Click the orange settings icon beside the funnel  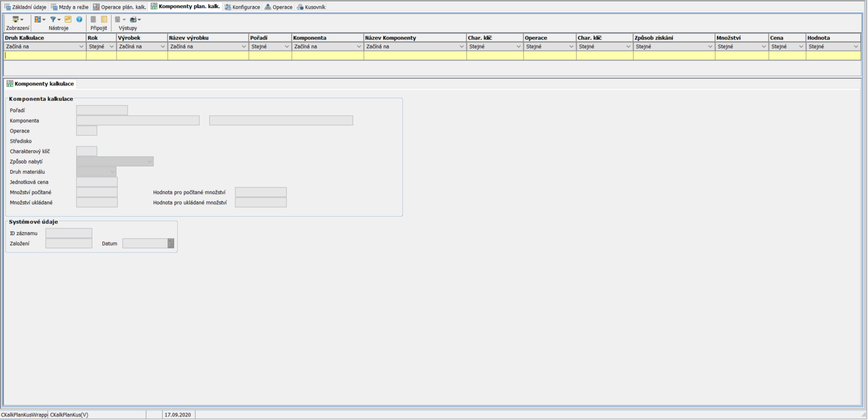click(68, 19)
